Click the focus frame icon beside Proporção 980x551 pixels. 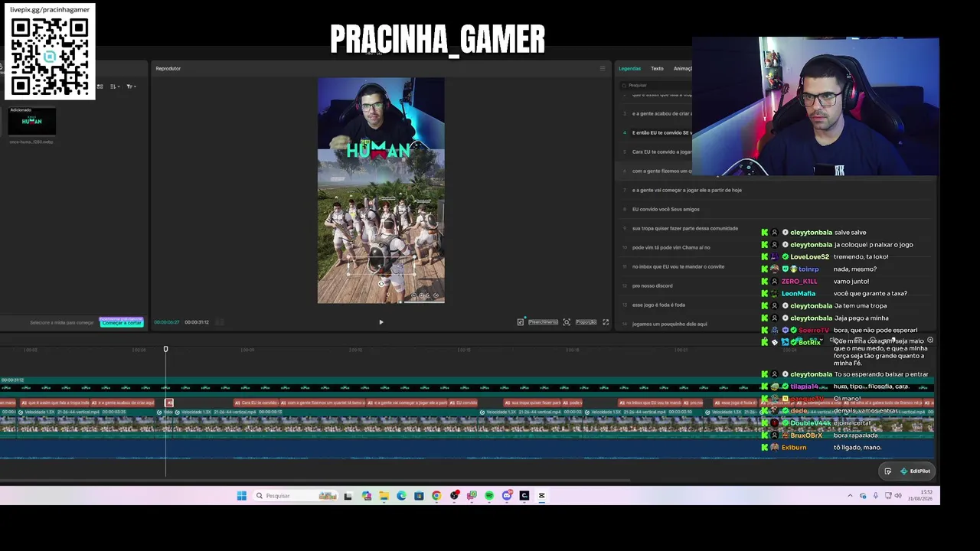click(567, 322)
